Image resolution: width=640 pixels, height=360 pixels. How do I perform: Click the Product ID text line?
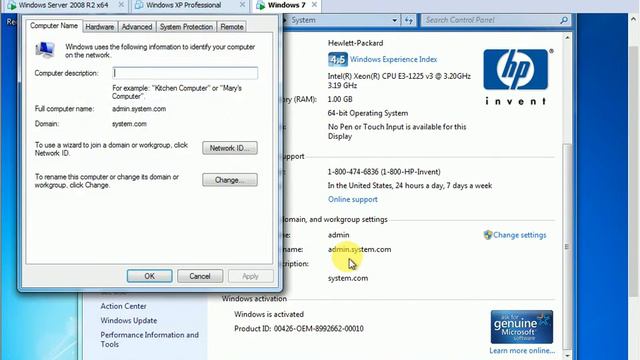point(299,329)
